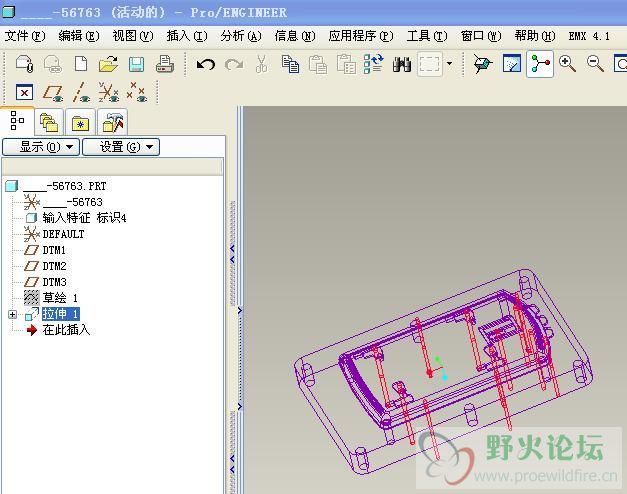This screenshot has height=494, width=627.
Task: Click the orient mode icon
Action: coord(483,64)
